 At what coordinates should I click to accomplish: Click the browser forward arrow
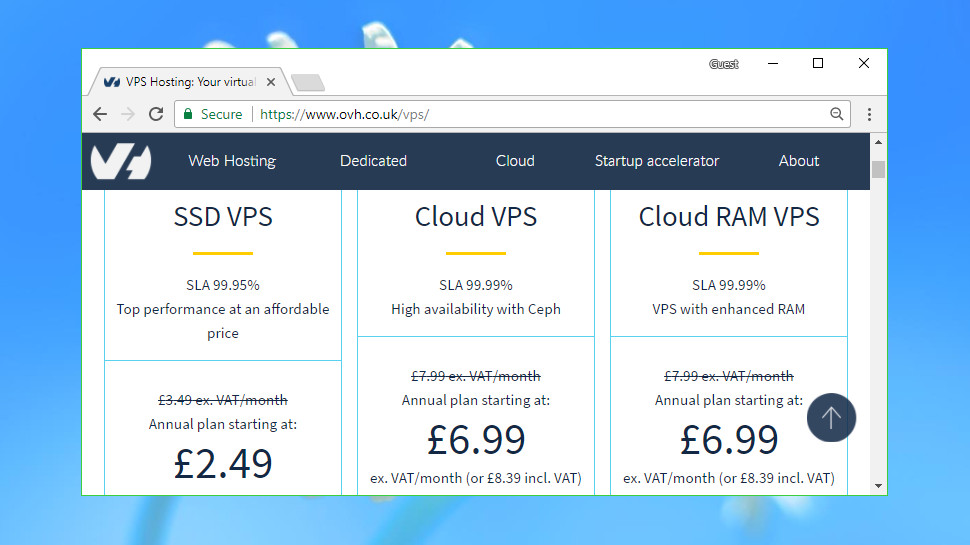coord(128,114)
